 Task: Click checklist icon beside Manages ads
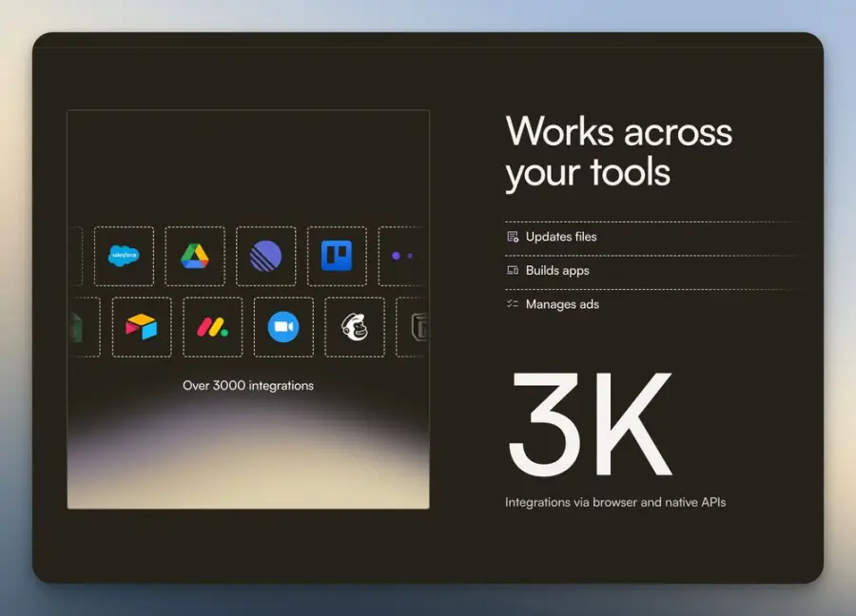pos(513,304)
